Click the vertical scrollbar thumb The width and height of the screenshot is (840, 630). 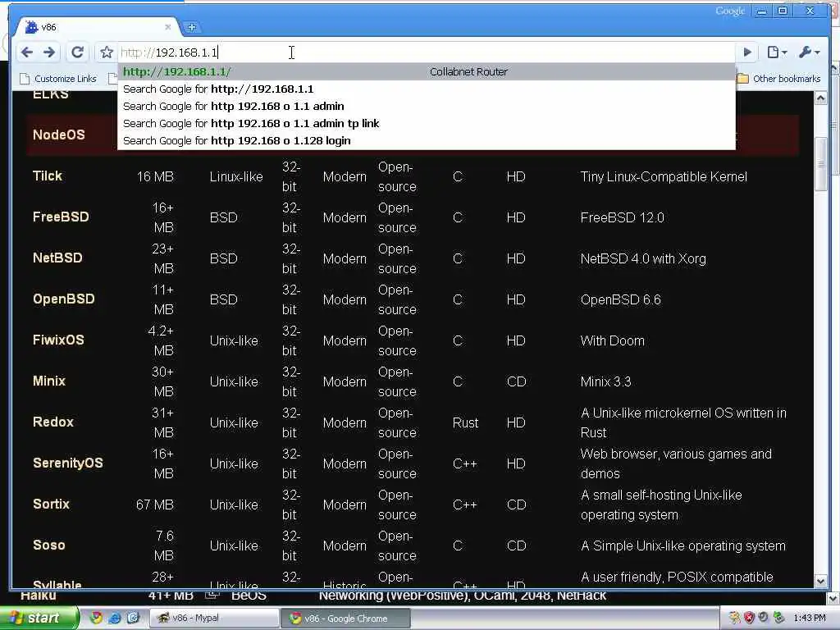[x=820, y=164]
